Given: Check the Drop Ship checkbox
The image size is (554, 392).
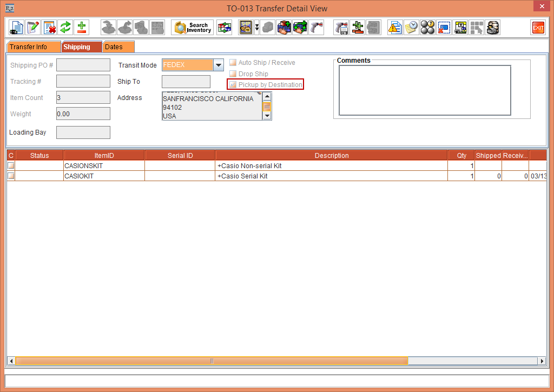Looking at the screenshot, I should [x=233, y=74].
